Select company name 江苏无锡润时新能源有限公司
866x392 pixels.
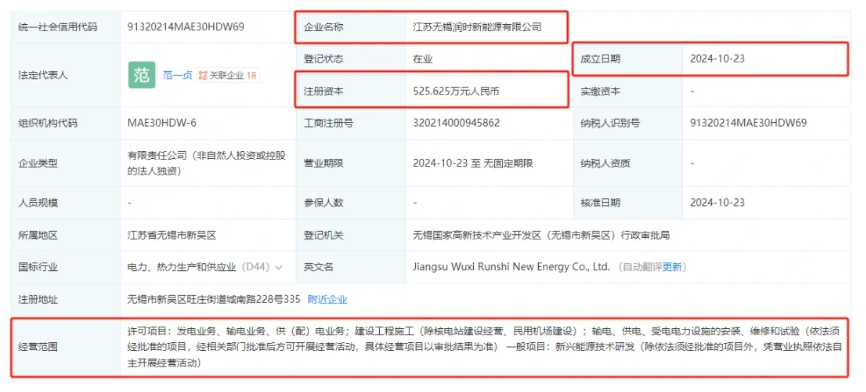pyautogui.click(x=477, y=27)
